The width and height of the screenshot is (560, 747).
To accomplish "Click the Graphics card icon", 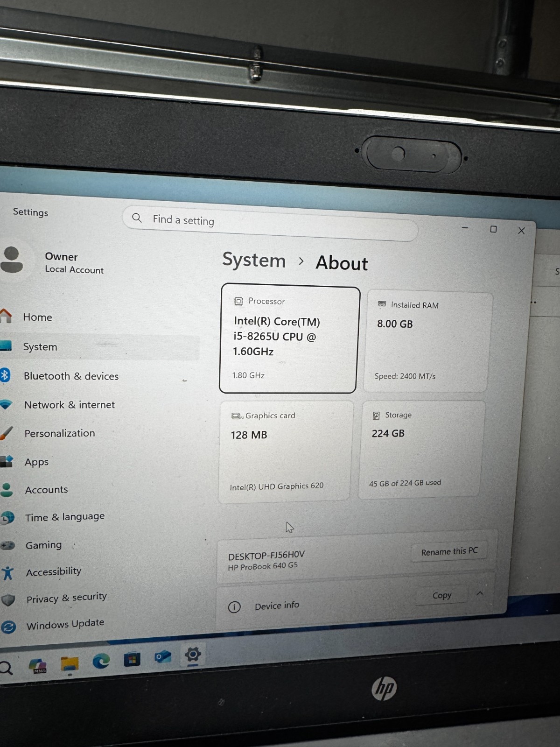I will [237, 416].
